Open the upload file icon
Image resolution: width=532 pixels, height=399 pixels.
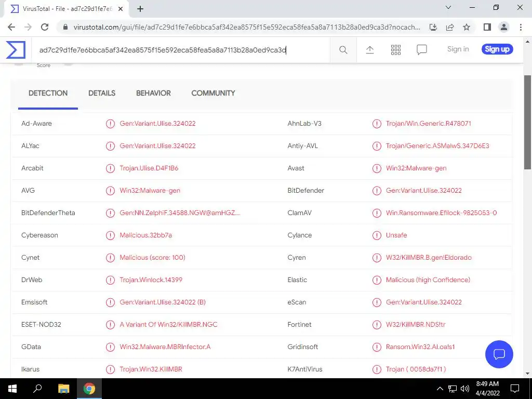370,50
